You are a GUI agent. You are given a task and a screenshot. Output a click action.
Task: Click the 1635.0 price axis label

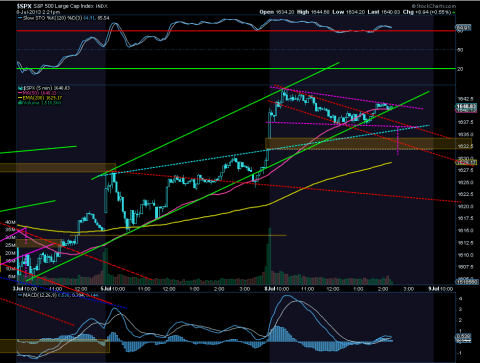pyautogui.click(x=465, y=134)
